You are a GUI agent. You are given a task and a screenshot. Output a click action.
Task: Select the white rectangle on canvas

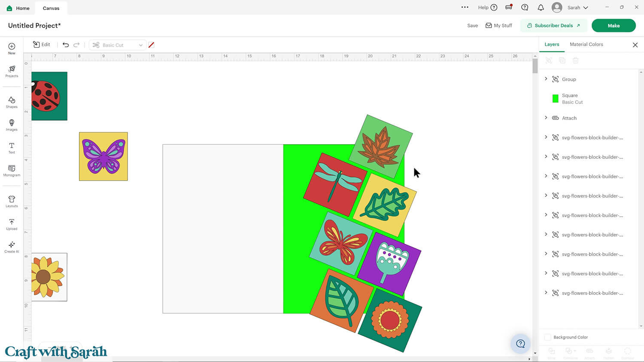click(223, 229)
